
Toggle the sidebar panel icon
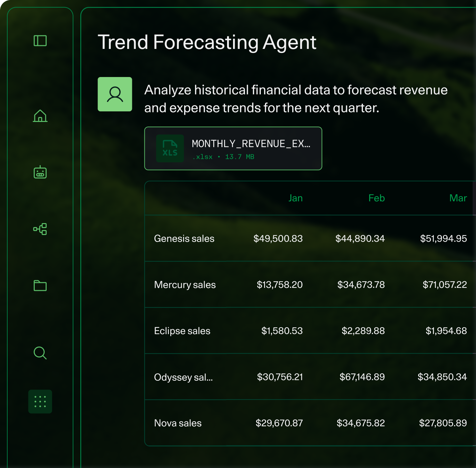[x=40, y=41]
